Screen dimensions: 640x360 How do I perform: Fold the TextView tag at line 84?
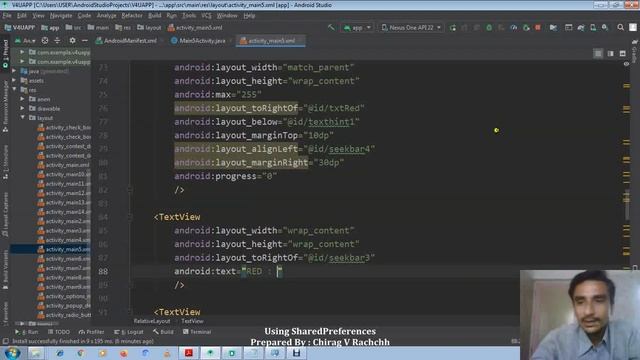(x=130, y=217)
